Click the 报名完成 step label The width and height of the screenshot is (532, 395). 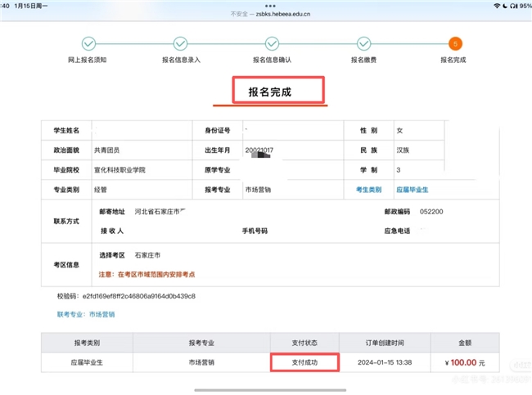tap(453, 60)
